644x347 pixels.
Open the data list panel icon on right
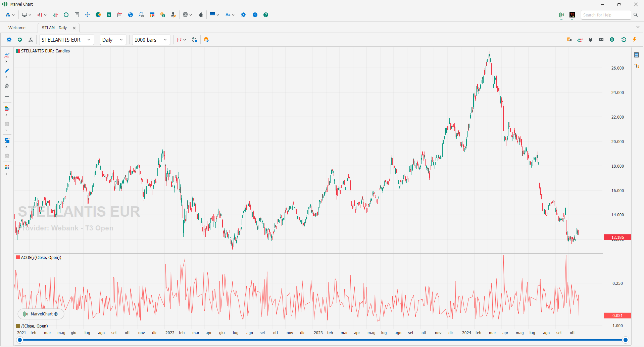(637, 55)
